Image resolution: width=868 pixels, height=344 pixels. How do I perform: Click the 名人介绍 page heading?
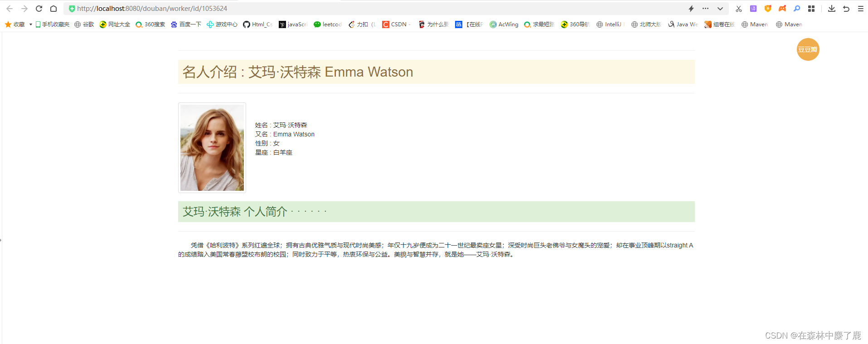tap(298, 72)
